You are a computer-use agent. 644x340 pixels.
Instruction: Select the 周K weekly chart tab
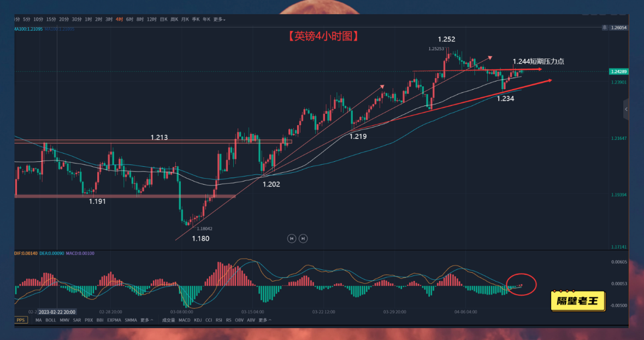(175, 19)
